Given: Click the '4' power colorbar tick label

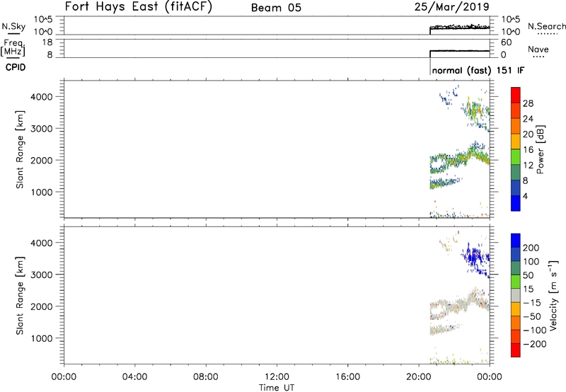Looking at the screenshot, I should (x=526, y=196).
